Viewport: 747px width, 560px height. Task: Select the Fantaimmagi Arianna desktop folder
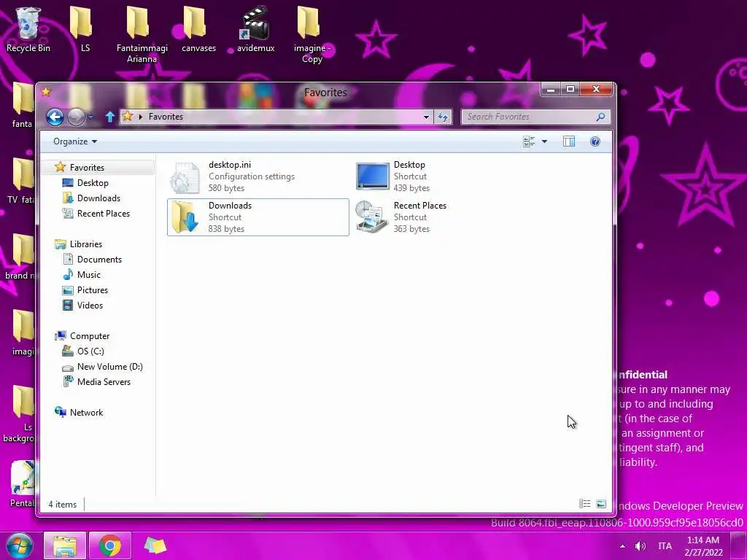pyautogui.click(x=142, y=35)
